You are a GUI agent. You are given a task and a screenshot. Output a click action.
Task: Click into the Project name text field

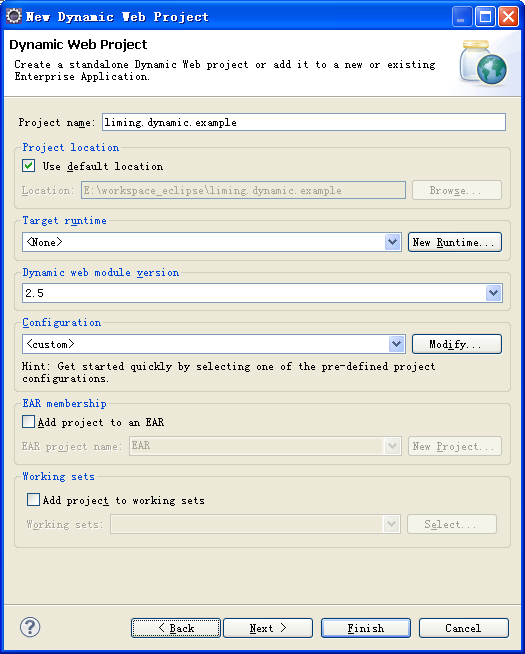pos(304,122)
